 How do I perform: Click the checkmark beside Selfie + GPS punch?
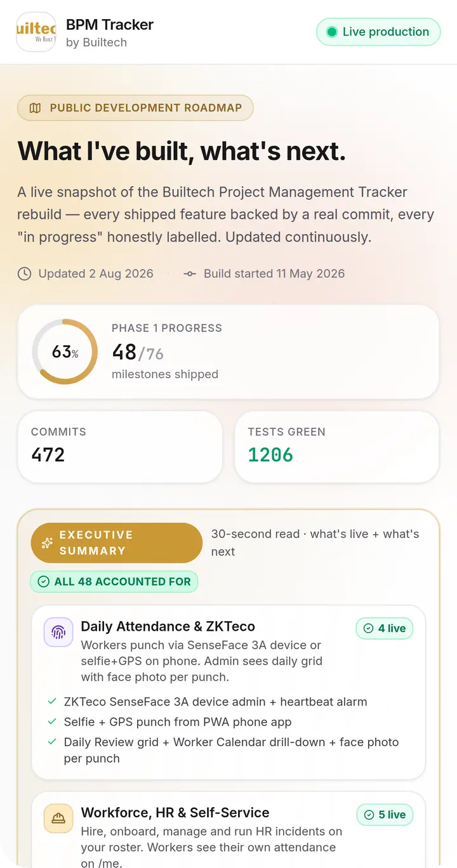click(52, 722)
